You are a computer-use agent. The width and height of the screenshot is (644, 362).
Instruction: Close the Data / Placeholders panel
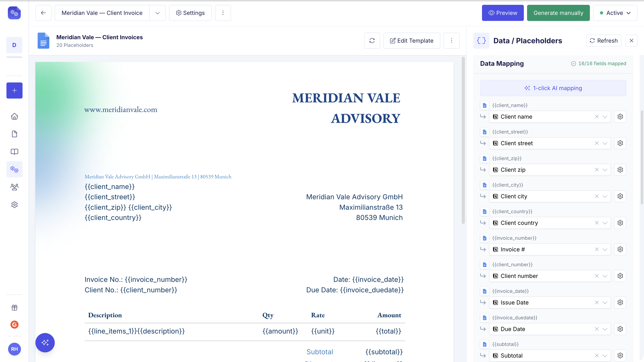(631, 40)
